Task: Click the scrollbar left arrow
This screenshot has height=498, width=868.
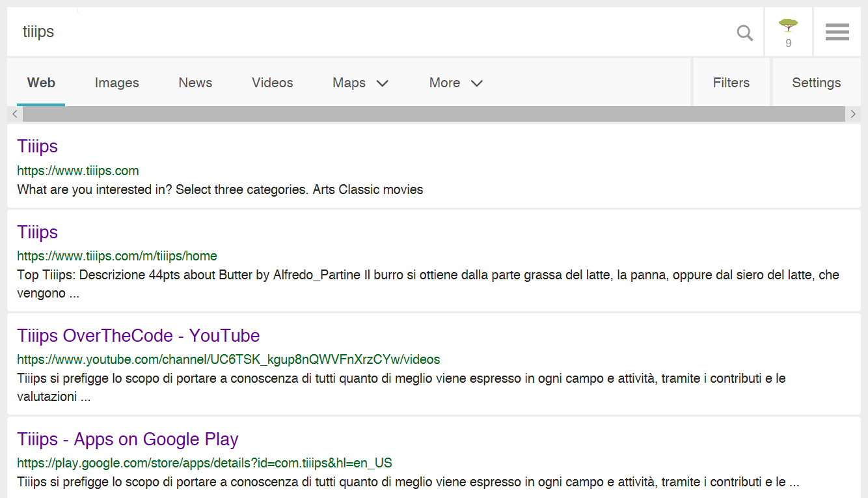Action: 15,115
